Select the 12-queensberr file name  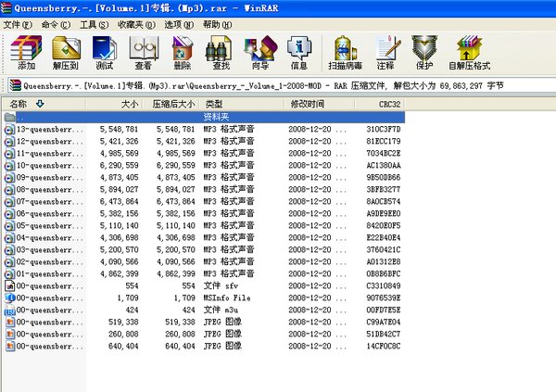pyautogui.click(x=50, y=142)
